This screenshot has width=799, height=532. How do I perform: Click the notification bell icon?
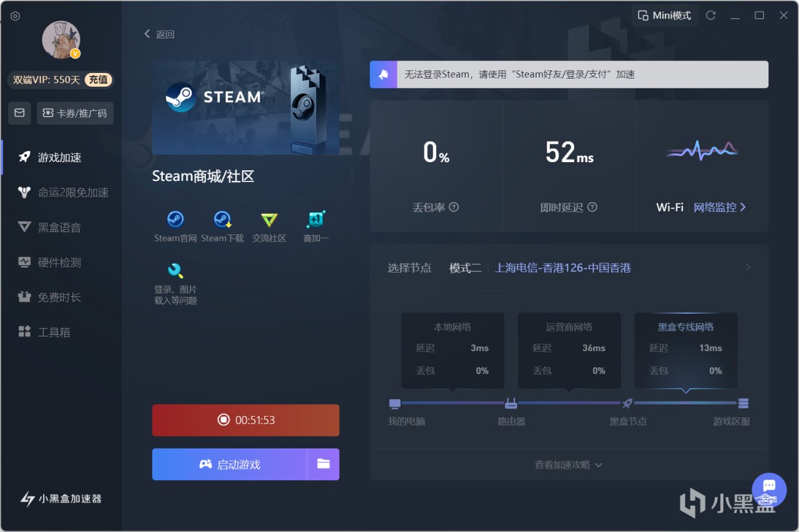click(383, 74)
